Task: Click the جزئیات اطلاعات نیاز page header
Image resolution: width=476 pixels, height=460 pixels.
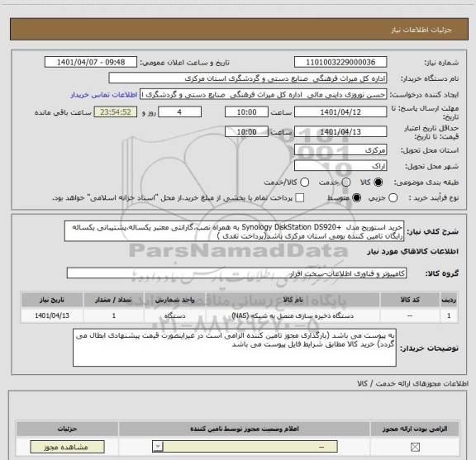Action: (421, 30)
